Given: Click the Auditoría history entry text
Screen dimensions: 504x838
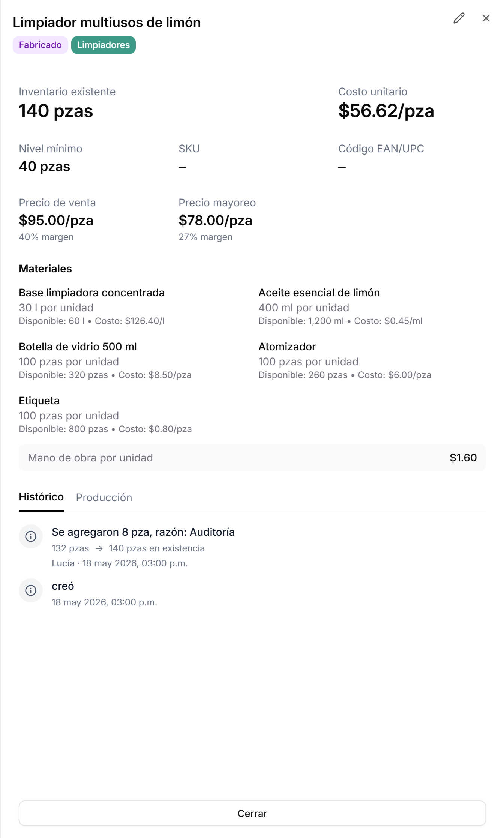Looking at the screenshot, I should [x=143, y=532].
